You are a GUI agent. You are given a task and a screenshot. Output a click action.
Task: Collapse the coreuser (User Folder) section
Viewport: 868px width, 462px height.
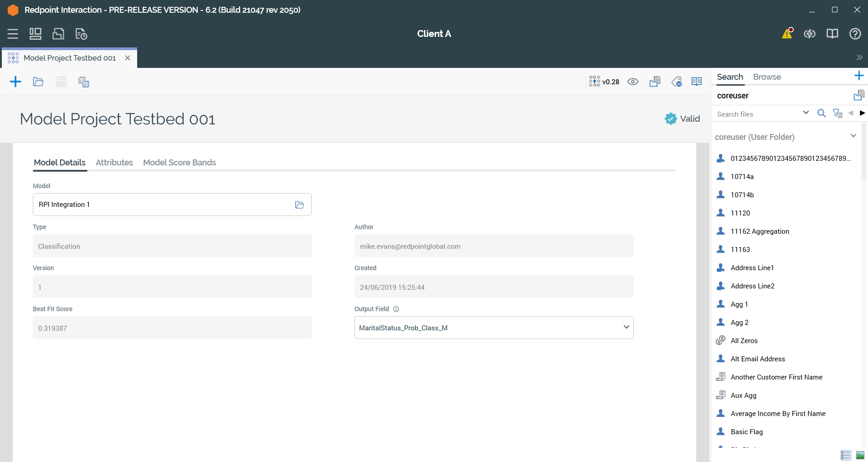coord(853,136)
